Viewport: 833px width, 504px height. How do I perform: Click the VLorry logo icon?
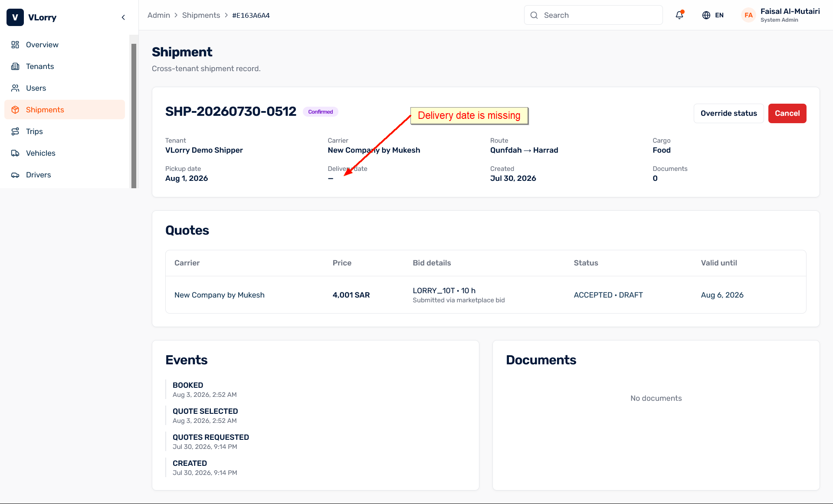pyautogui.click(x=15, y=17)
